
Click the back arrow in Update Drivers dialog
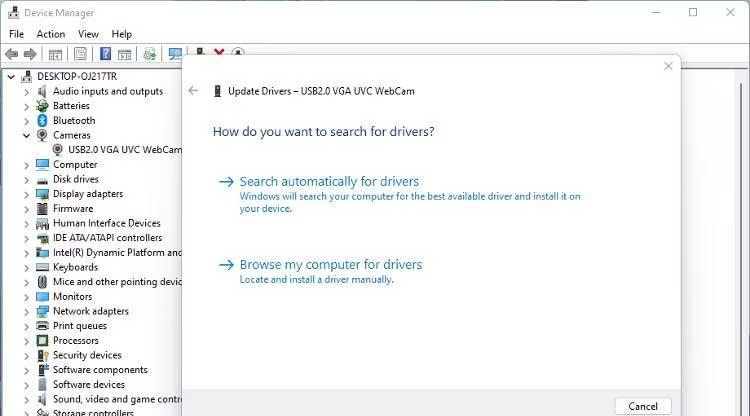[193, 90]
